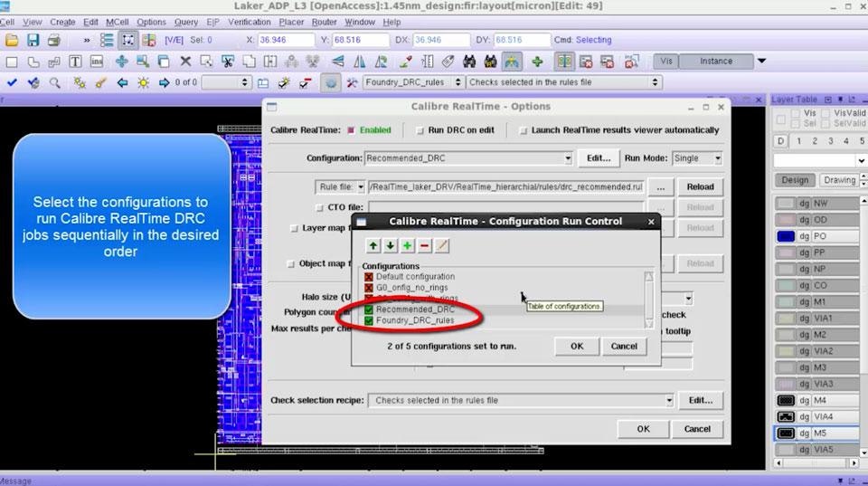The height and width of the screenshot is (486, 868).
Task: Click the delete X tool icon
Action: click(185, 62)
